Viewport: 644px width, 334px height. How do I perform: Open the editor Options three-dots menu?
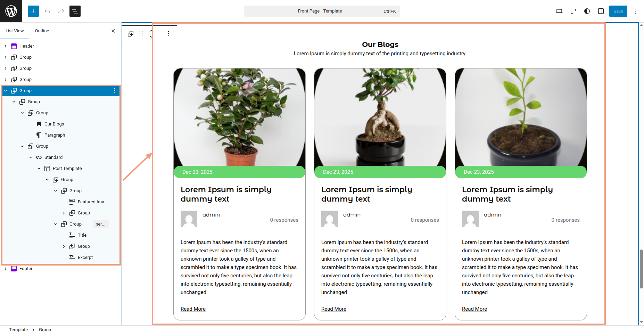pyautogui.click(x=636, y=11)
